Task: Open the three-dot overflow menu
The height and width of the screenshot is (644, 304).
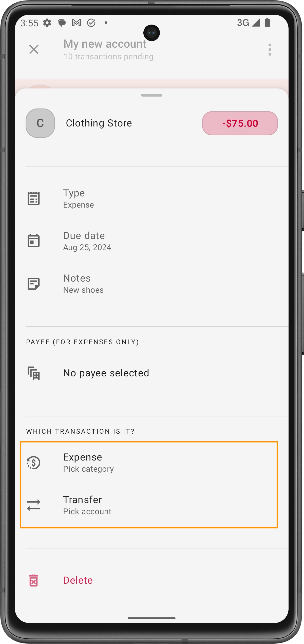Action: pyautogui.click(x=270, y=49)
